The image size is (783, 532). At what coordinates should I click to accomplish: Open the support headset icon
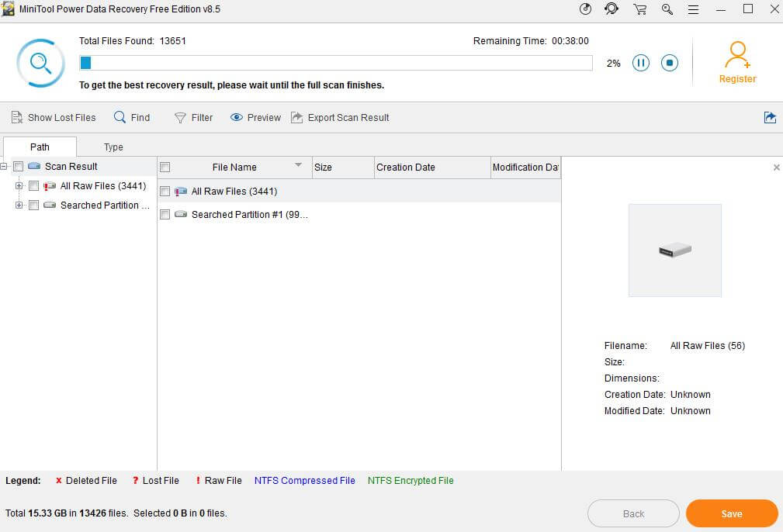[612, 9]
